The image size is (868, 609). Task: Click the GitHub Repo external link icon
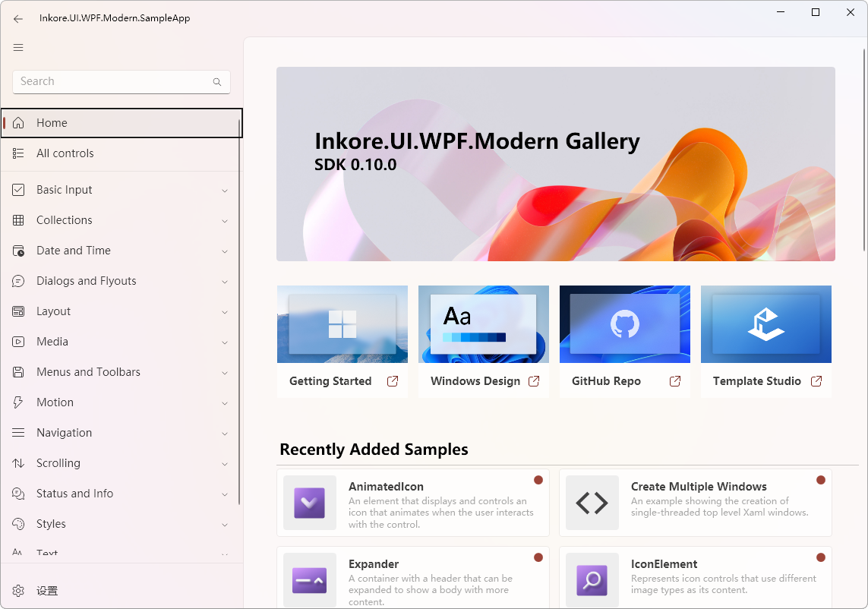pos(675,381)
